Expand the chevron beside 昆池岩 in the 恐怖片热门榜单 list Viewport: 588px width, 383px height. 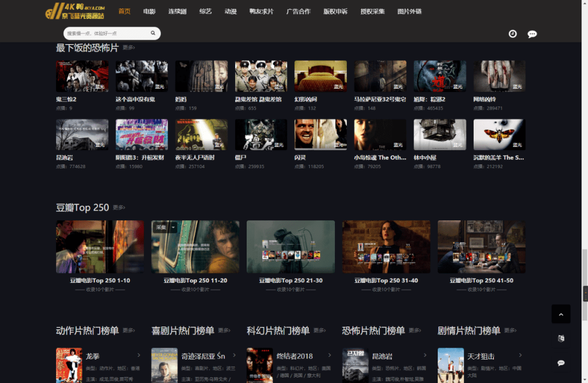point(425,355)
